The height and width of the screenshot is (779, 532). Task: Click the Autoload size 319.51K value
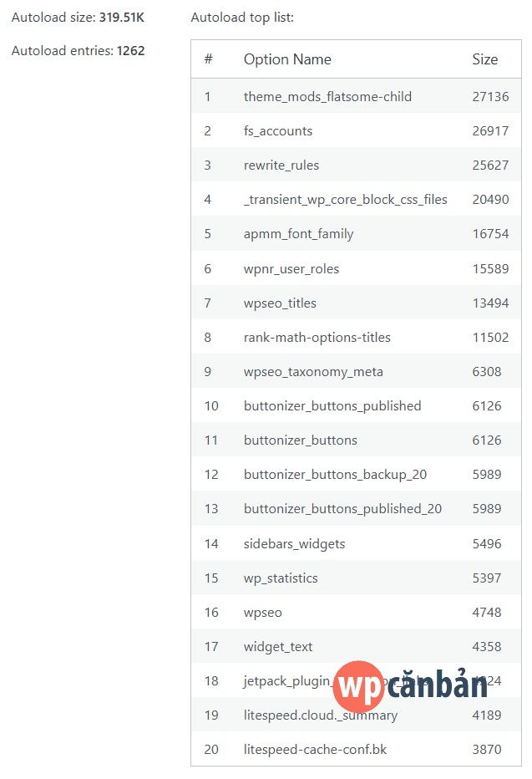pos(123,17)
